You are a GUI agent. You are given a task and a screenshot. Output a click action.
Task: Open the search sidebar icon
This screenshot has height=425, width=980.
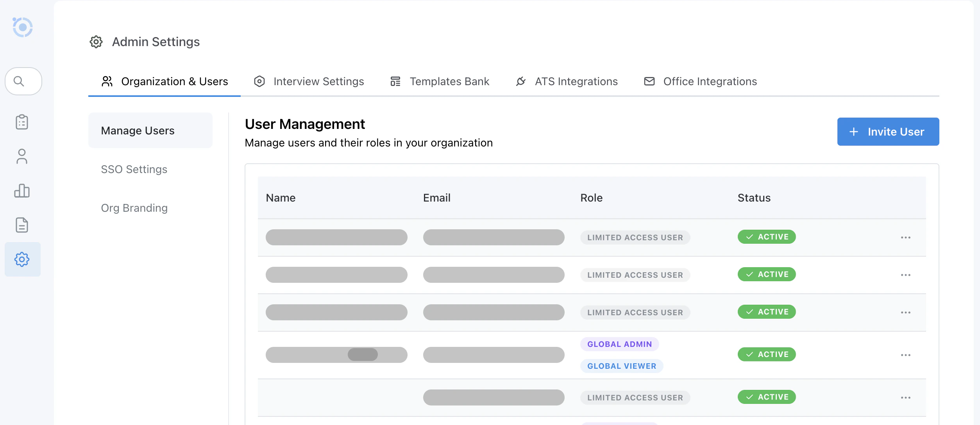point(23,81)
